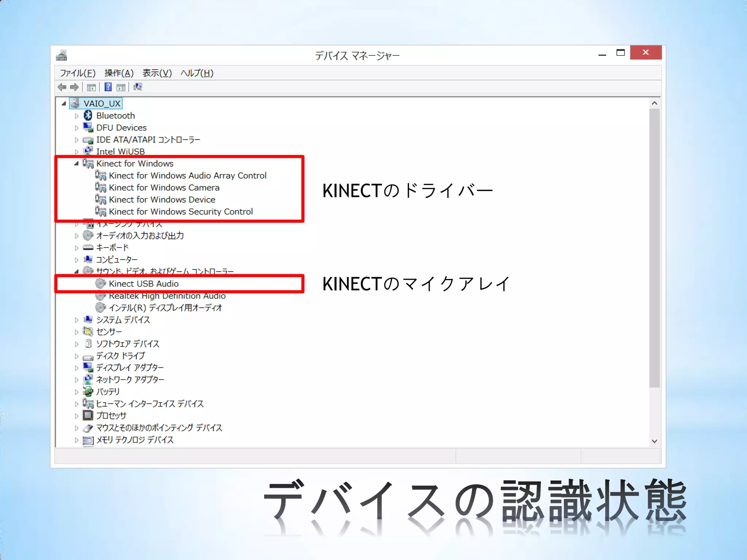The height and width of the screenshot is (560, 747).
Task: Select the Bluetooth category icon
Action: pyautogui.click(x=88, y=116)
